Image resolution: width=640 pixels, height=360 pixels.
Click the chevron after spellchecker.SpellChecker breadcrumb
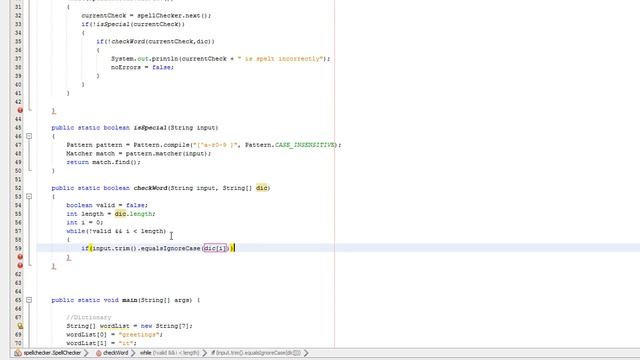pyautogui.click(x=86, y=353)
